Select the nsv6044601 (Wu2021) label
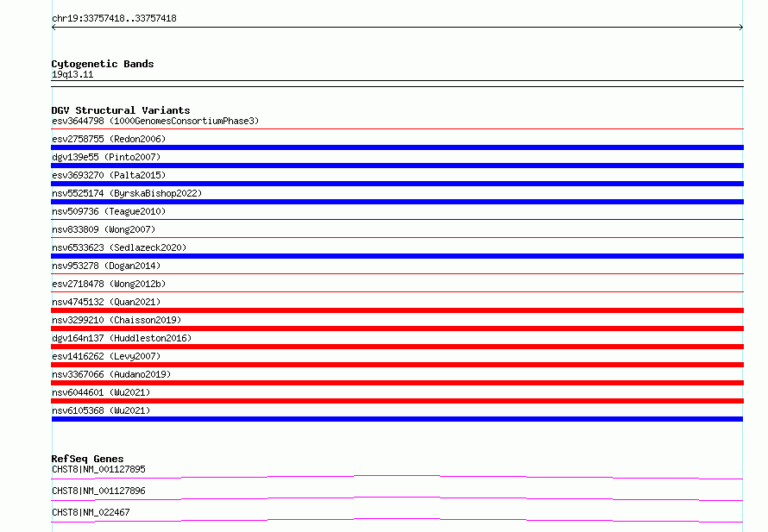 [101, 392]
